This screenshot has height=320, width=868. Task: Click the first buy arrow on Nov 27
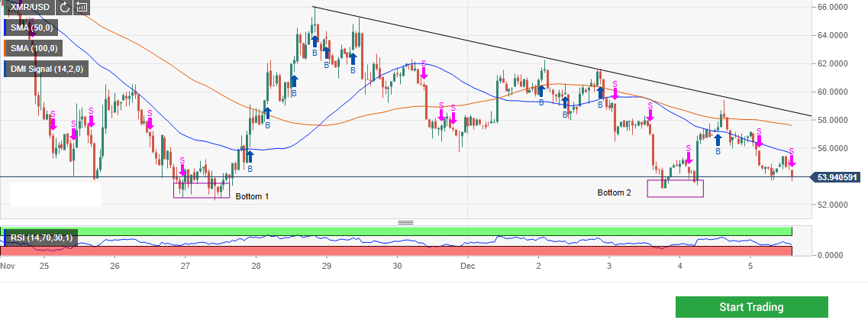point(249,157)
